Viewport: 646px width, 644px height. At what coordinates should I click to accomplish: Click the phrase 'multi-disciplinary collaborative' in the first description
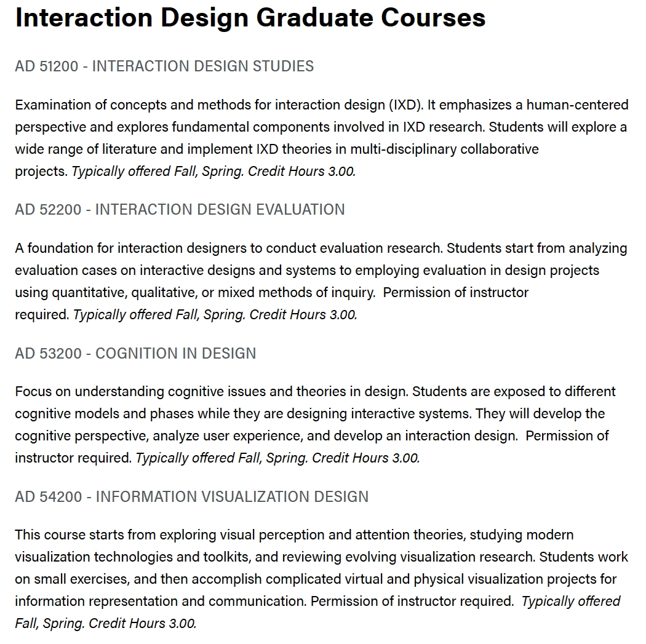tap(445, 149)
